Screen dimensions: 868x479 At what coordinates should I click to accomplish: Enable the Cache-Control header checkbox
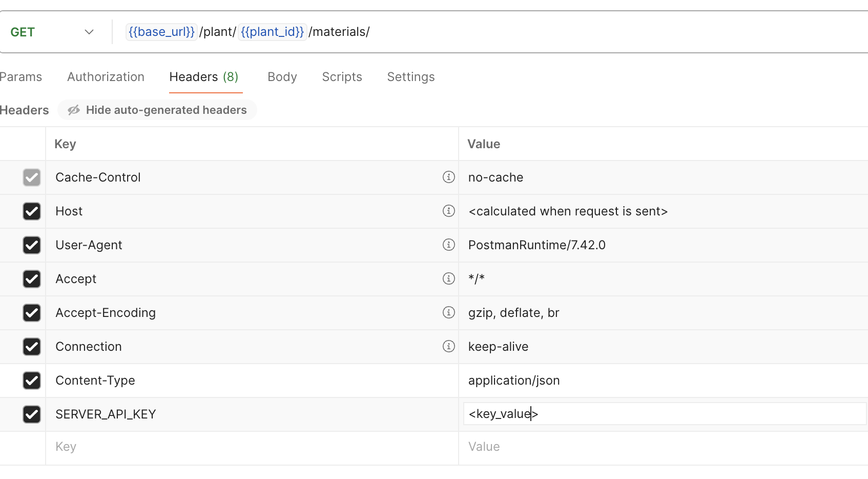pos(32,177)
